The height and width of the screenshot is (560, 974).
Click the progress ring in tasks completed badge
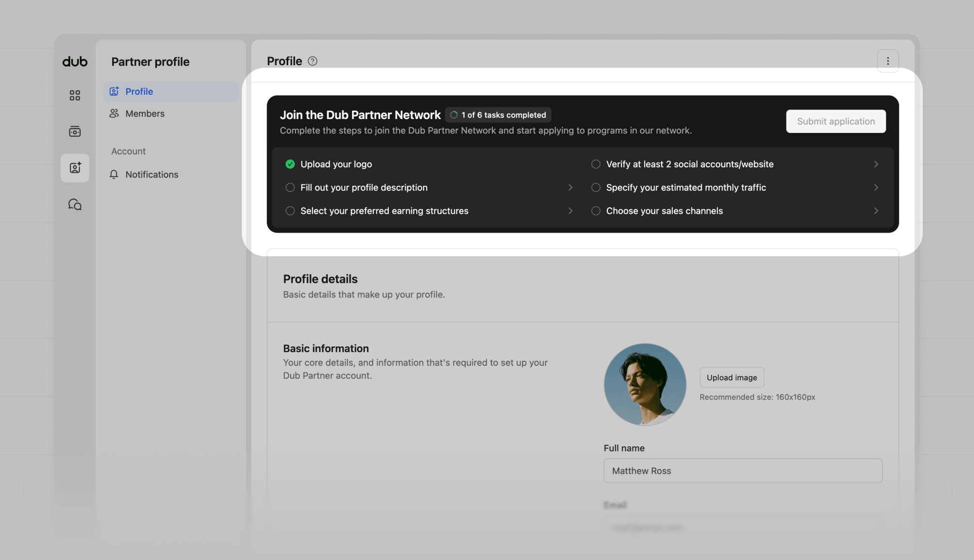pyautogui.click(x=454, y=115)
